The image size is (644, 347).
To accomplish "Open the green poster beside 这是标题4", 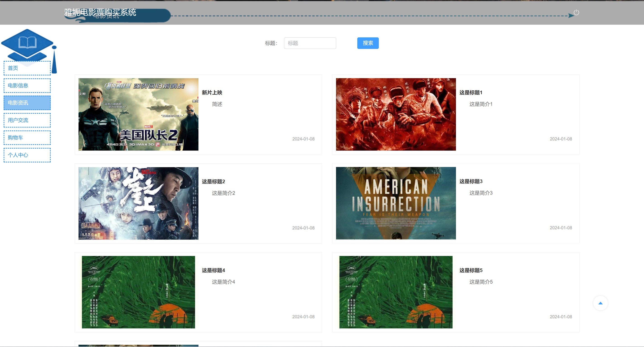I will pyautogui.click(x=138, y=292).
